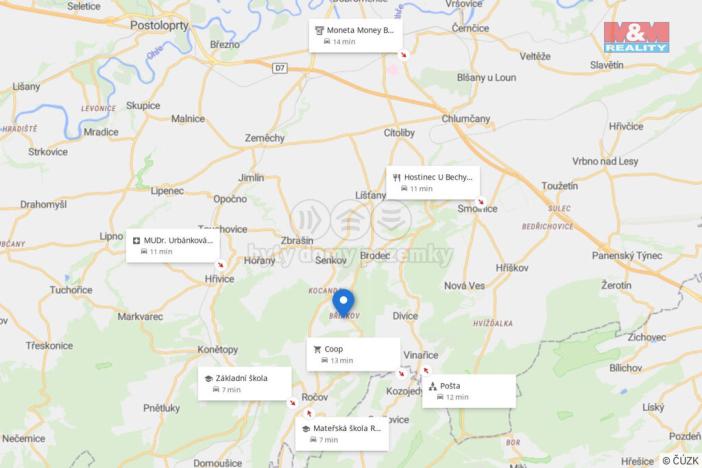Viewport: 702px width, 468px height.
Task: Click the shopping cart icon on Coop card
Action: pos(317,349)
